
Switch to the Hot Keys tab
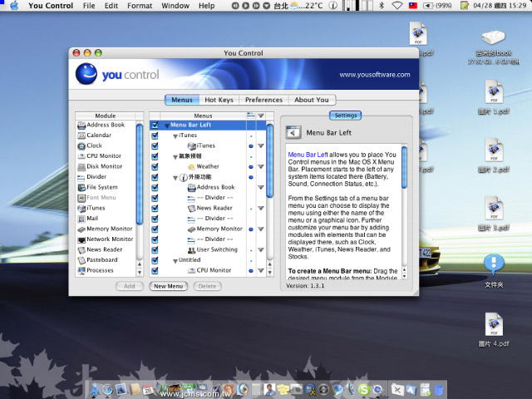219,100
